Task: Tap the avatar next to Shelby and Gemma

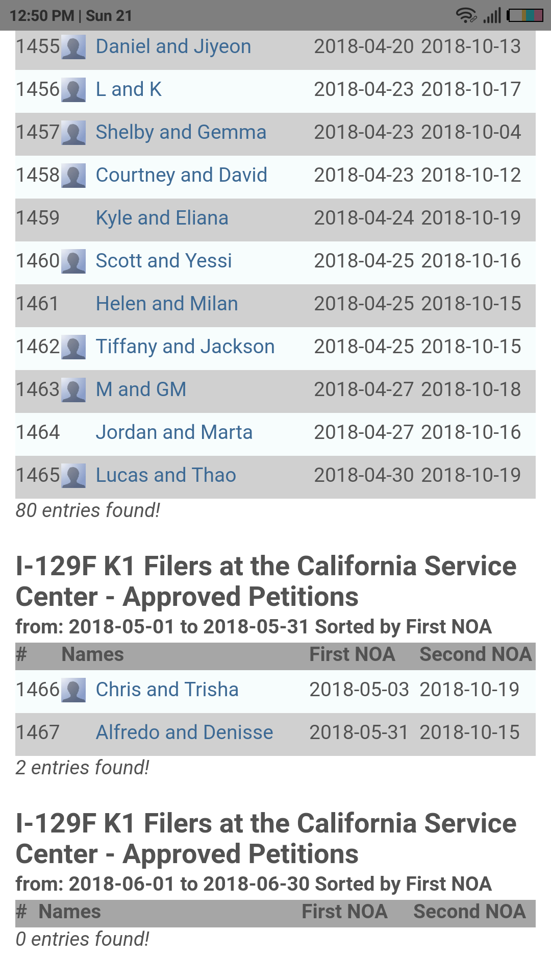Action: coord(73,133)
